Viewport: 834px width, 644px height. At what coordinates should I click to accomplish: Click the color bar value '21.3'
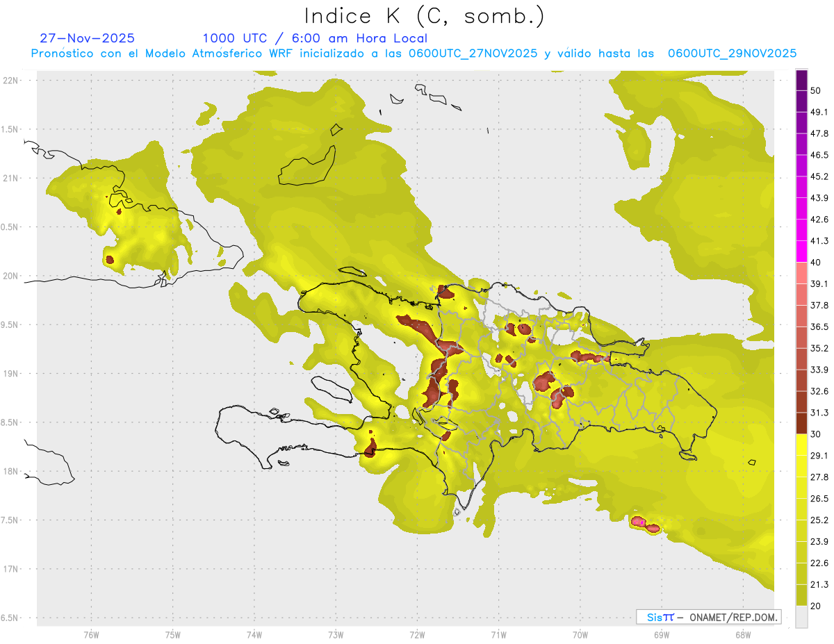(x=819, y=584)
